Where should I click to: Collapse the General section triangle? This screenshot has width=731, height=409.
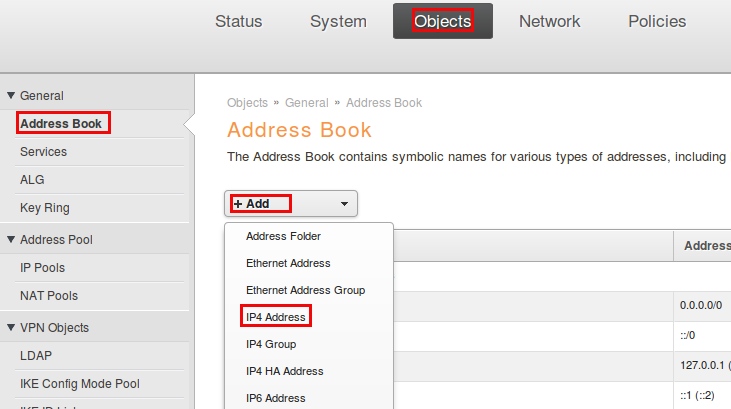click(x=11, y=96)
